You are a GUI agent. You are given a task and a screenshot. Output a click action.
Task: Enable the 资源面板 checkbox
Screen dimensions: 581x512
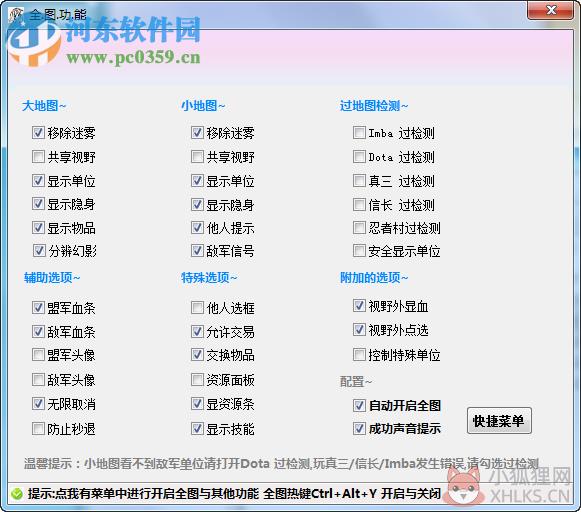point(197,379)
